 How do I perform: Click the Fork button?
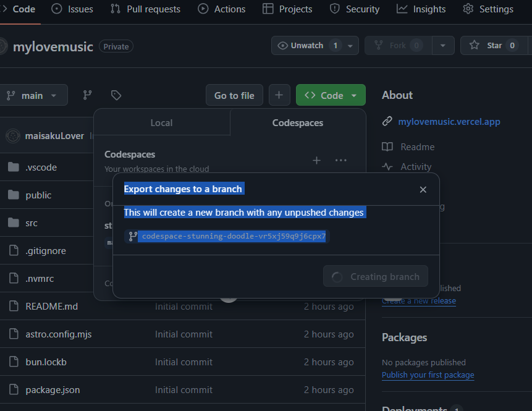[x=399, y=46]
